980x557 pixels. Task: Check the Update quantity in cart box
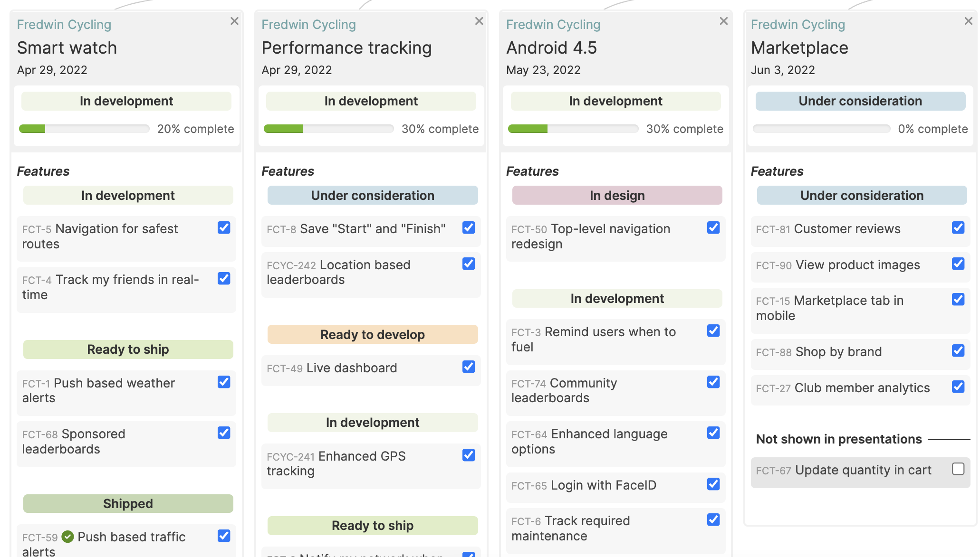[x=958, y=469]
